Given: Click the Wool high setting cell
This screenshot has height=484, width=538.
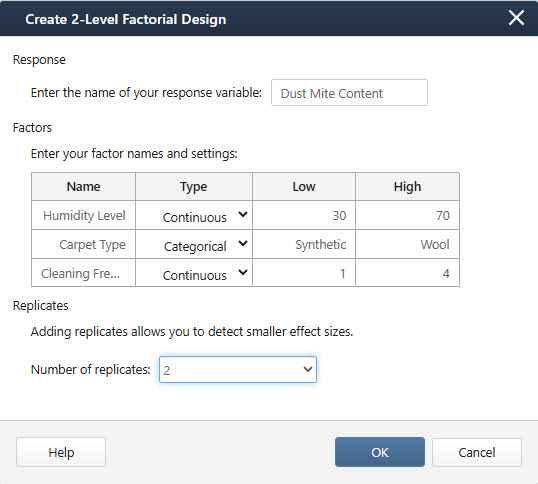Looking at the screenshot, I should [407, 244].
